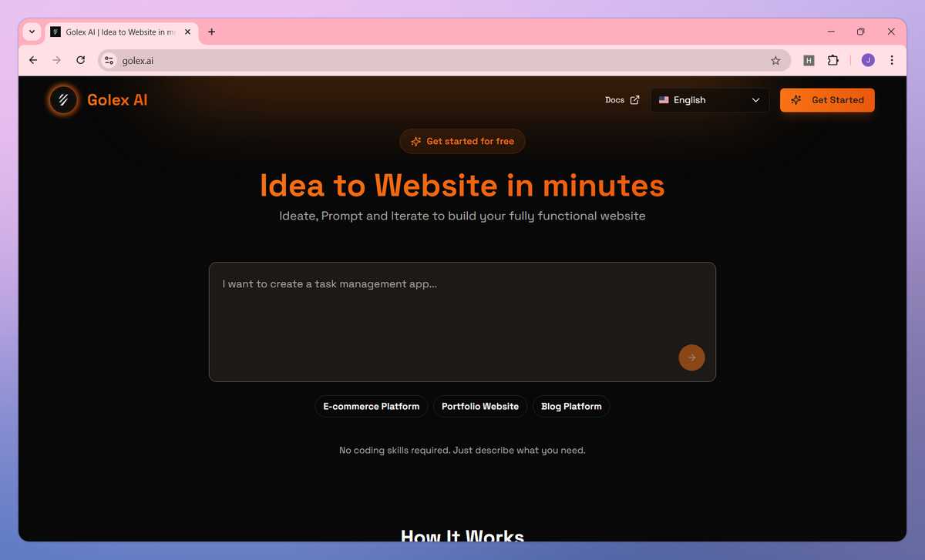925x560 pixels.
Task: Expand the tab search chevron
Action: pos(31,32)
